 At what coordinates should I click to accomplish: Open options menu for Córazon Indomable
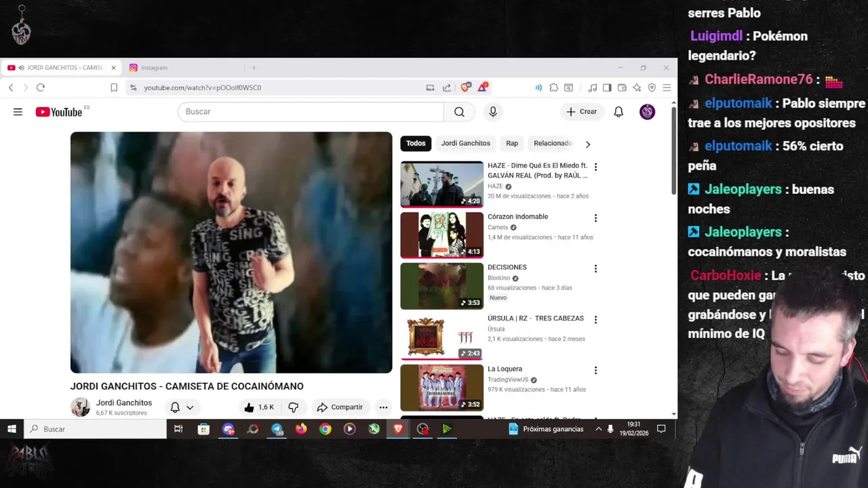[595, 218]
